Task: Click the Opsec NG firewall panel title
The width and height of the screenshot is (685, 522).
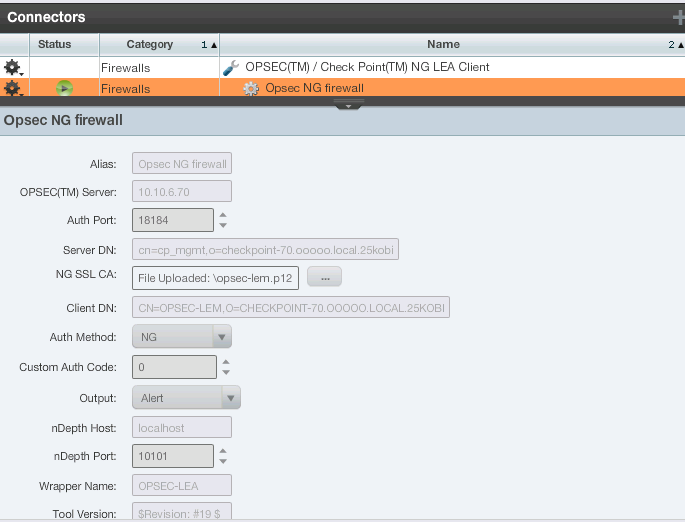Action: [x=63, y=120]
